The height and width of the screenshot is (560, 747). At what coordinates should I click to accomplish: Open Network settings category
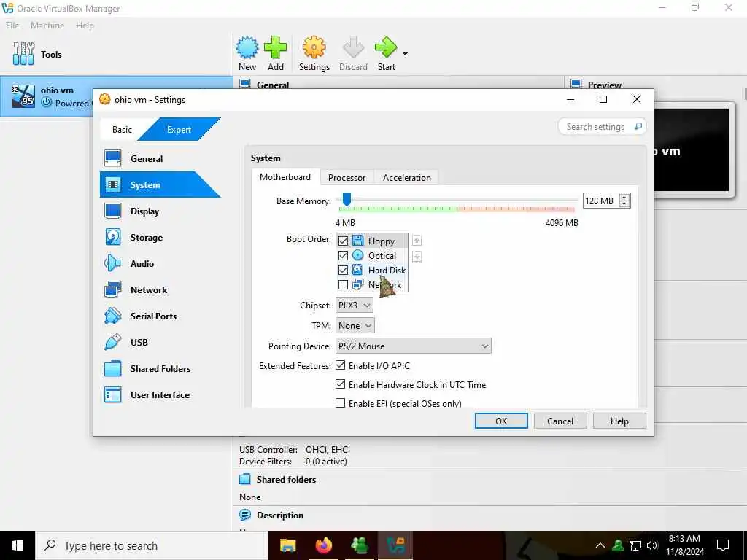tap(149, 289)
